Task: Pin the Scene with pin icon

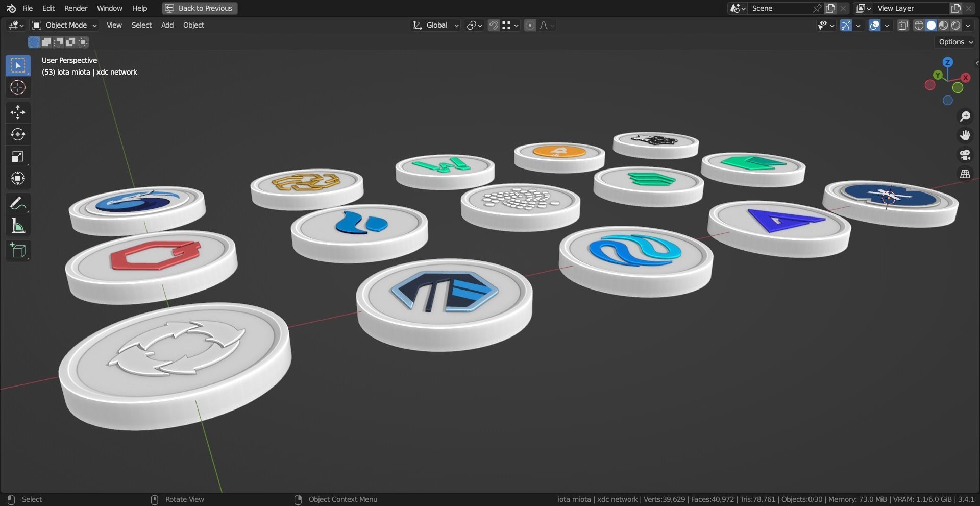Action: point(817,8)
